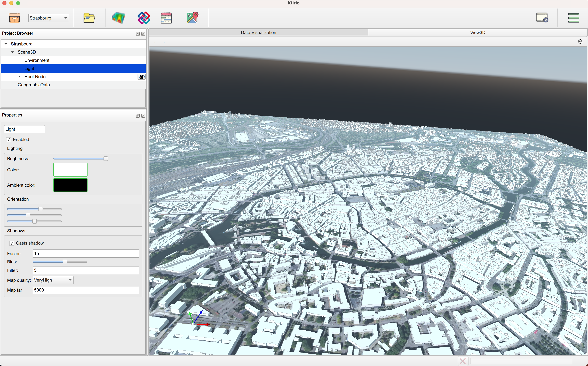This screenshot has height=366, width=588.
Task: Click the Brightness slider
Action: point(81,159)
